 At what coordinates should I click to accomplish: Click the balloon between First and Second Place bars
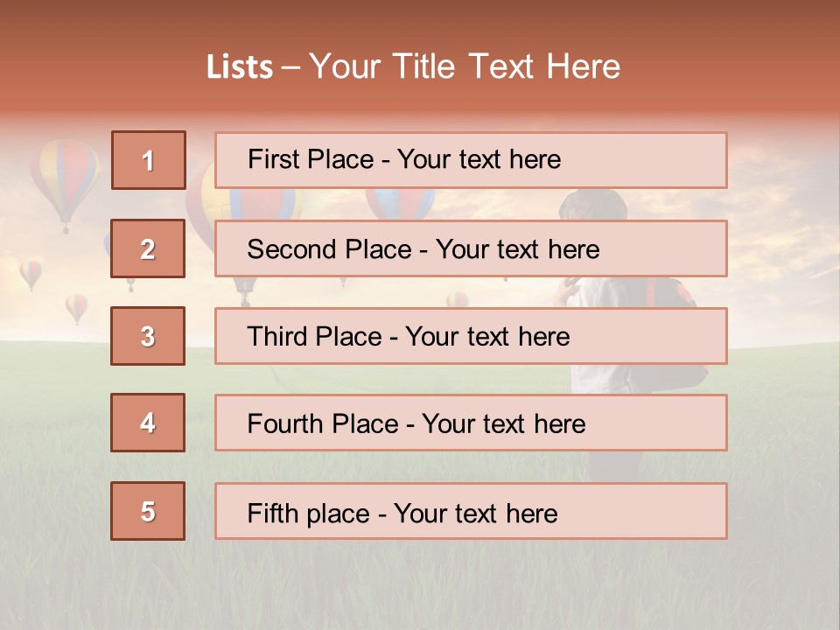(x=399, y=204)
